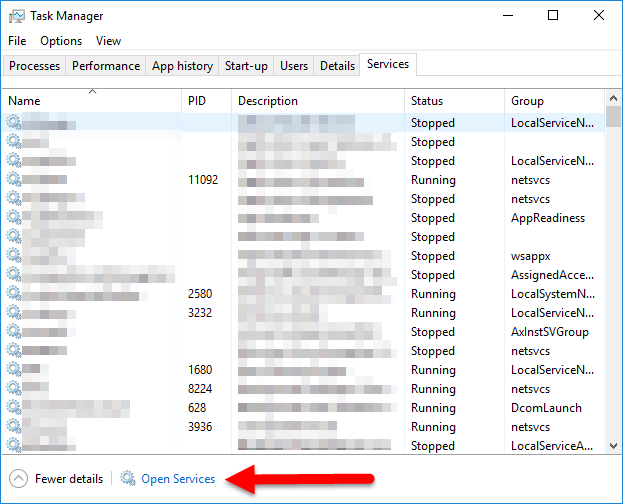The width and height of the screenshot is (623, 504).
Task: Close the Task Manager window
Action: pos(599,16)
